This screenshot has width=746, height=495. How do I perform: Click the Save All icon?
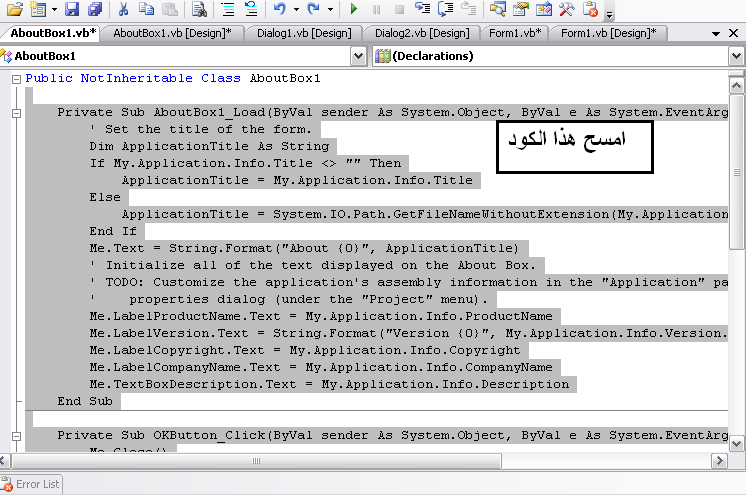point(93,10)
